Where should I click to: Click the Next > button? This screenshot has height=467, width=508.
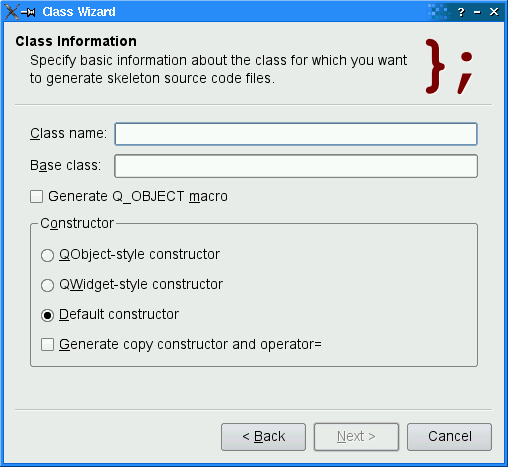tap(356, 437)
